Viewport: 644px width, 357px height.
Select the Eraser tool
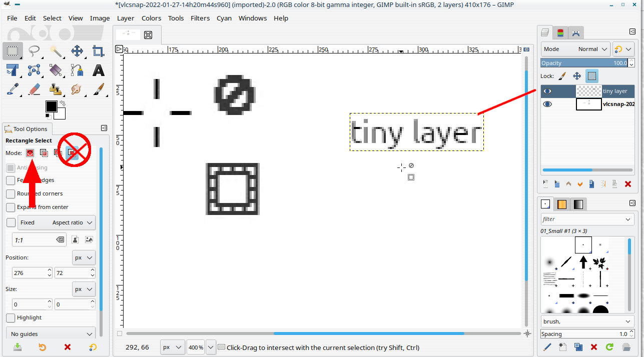click(34, 89)
